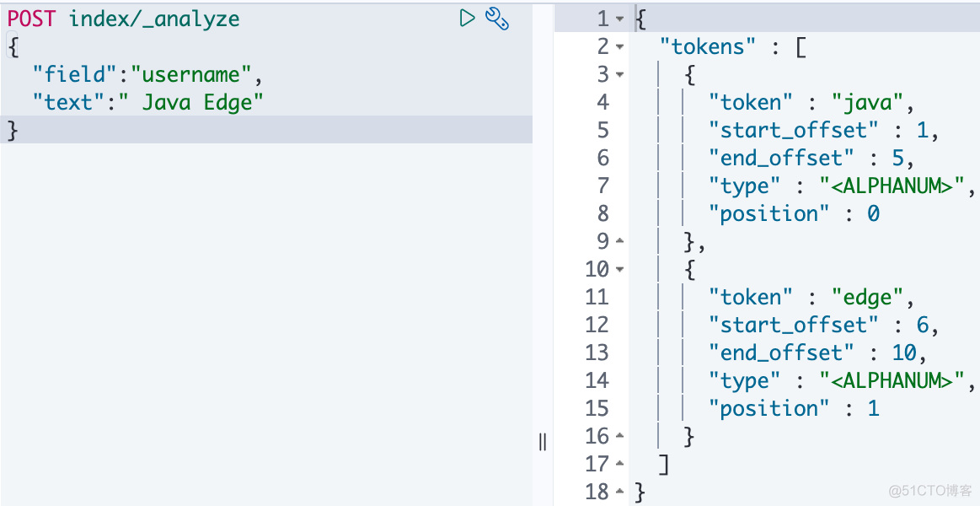Click the fold-end marker at line 17
Viewport: 980px width, 506px height.
pos(620,465)
